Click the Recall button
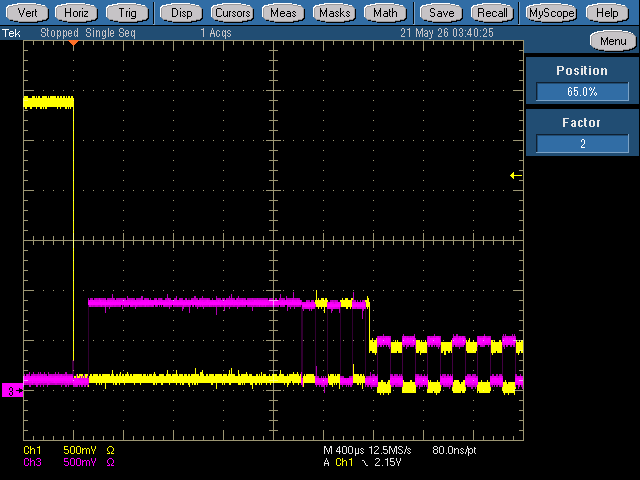The height and width of the screenshot is (480, 640). click(x=493, y=13)
